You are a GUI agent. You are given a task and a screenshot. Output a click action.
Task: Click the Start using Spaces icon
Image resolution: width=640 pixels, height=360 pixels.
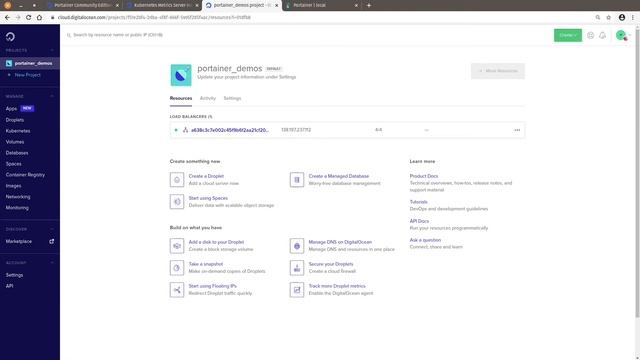tap(177, 202)
